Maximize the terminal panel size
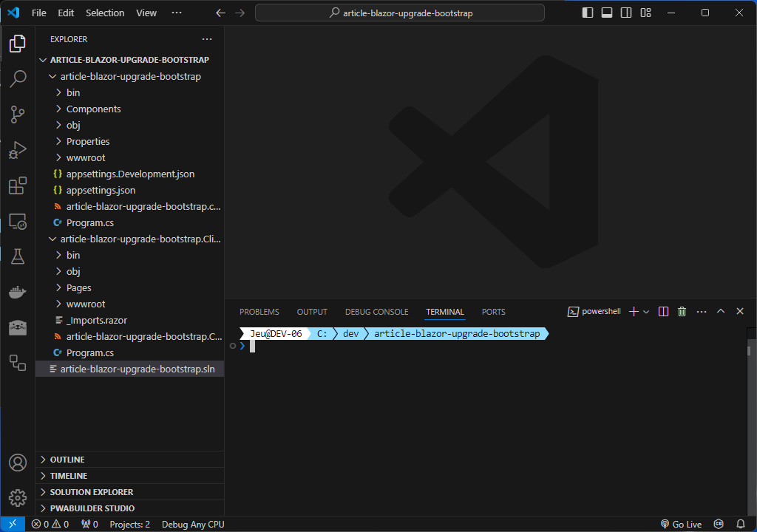Viewport: 757px width, 532px height. (721, 311)
